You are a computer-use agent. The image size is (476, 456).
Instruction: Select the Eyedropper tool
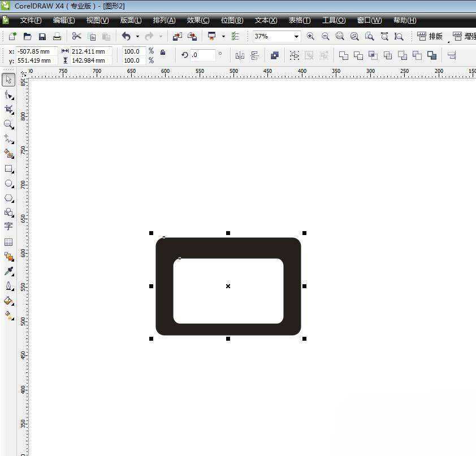(x=8, y=272)
